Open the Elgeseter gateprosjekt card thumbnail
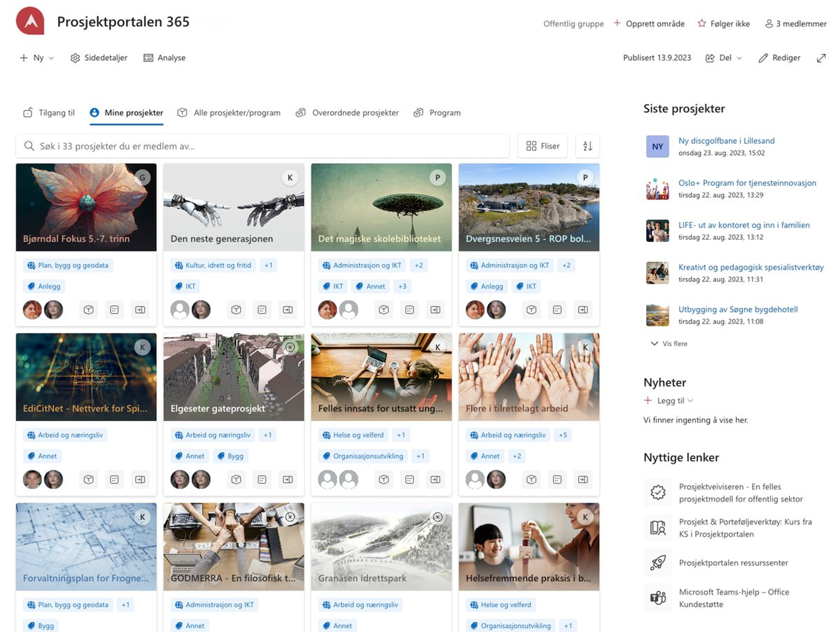Screen dimensions: 840x632 234,376
